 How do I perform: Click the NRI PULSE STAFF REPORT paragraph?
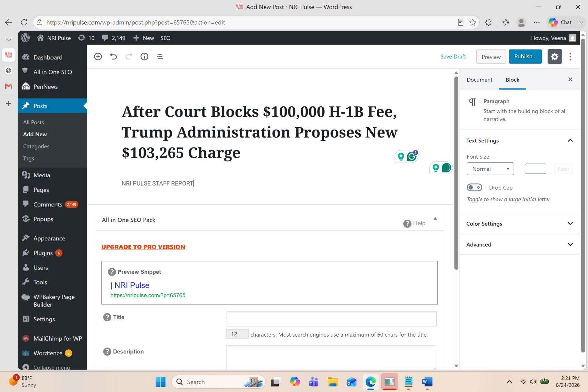[157, 183]
